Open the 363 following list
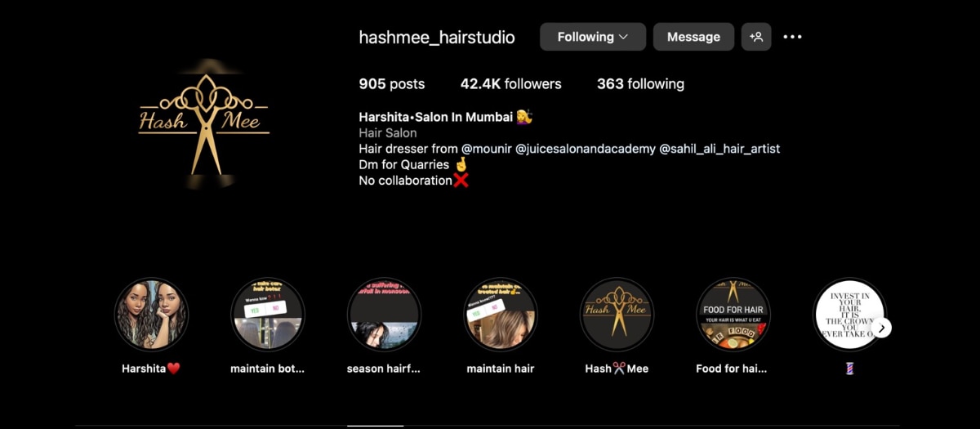Viewport: 980px width, 429px height. 640,84
